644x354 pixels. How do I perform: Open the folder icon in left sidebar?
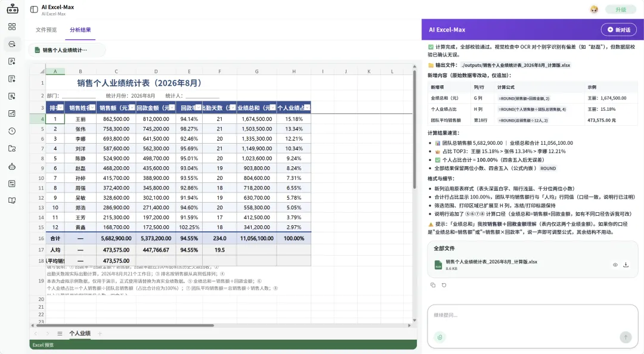click(x=12, y=148)
